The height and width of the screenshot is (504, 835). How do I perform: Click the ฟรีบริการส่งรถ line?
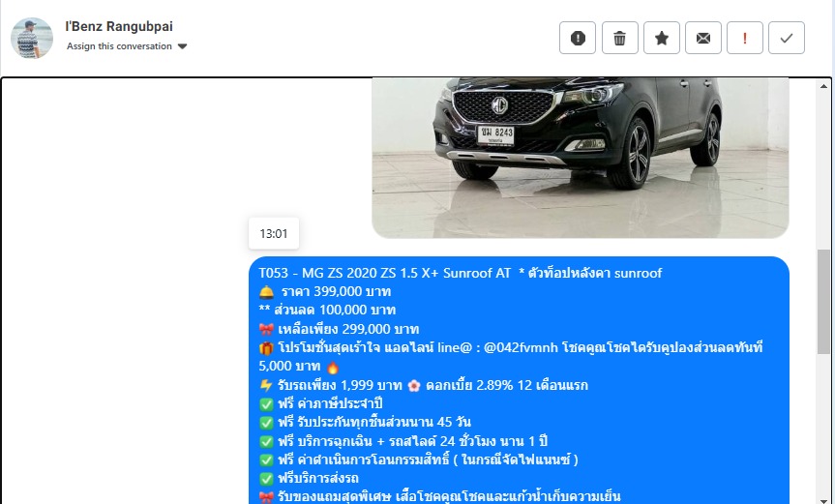[x=309, y=478]
